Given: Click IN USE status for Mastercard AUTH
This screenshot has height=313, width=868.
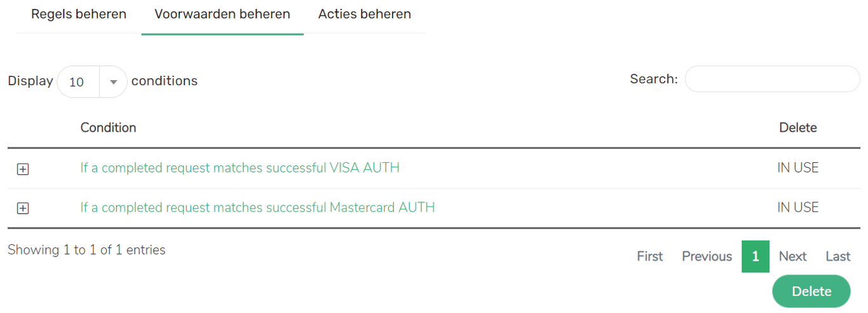Looking at the screenshot, I should 797,207.
